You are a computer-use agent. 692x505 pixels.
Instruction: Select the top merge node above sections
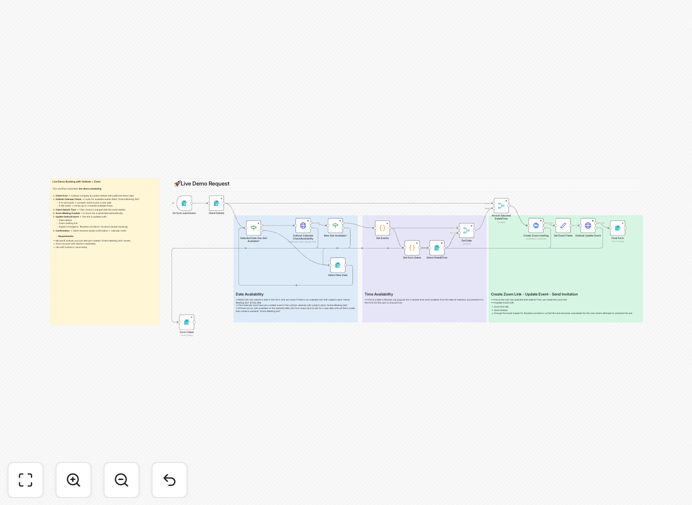coord(501,206)
